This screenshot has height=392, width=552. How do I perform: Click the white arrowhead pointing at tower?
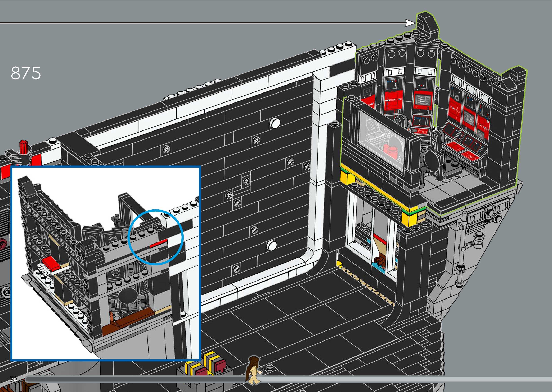pyautogui.click(x=410, y=23)
